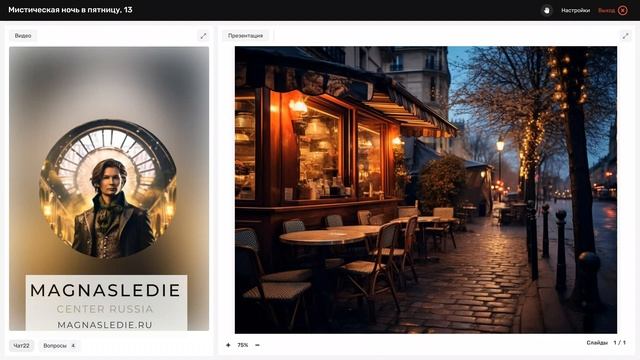Select the Видео tab label

(23, 36)
